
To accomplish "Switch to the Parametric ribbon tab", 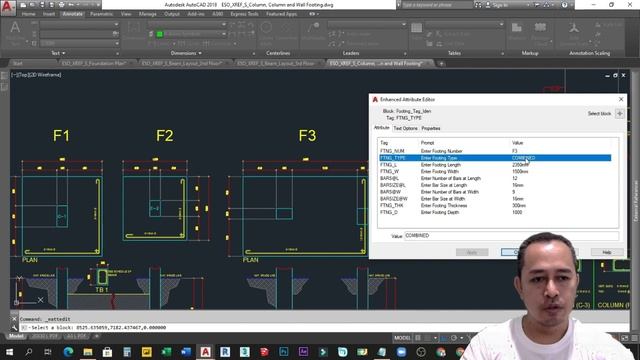I will tap(102, 14).
